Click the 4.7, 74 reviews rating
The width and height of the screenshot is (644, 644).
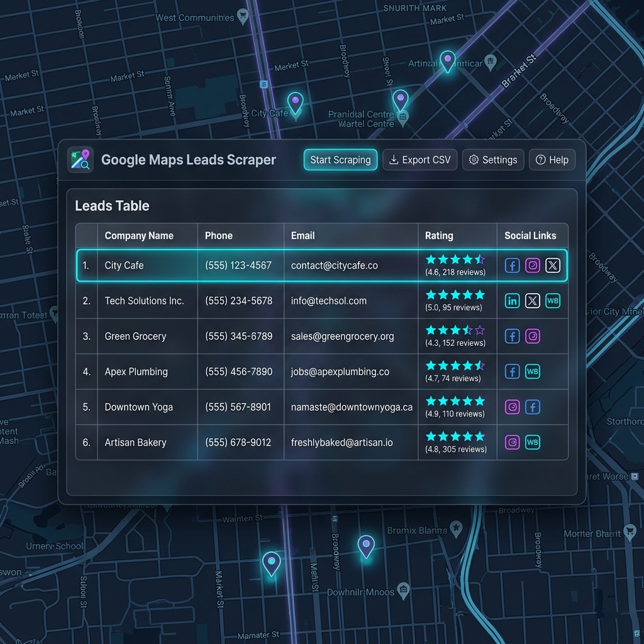coord(455,372)
